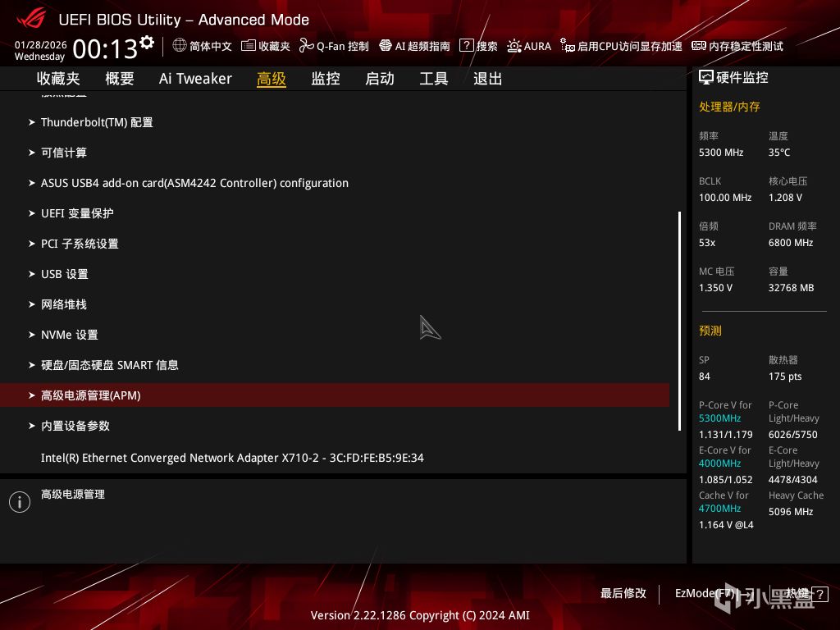Expand the 高级电源管理(APM) arrow

pyautogui.click(x=32, y=395)
